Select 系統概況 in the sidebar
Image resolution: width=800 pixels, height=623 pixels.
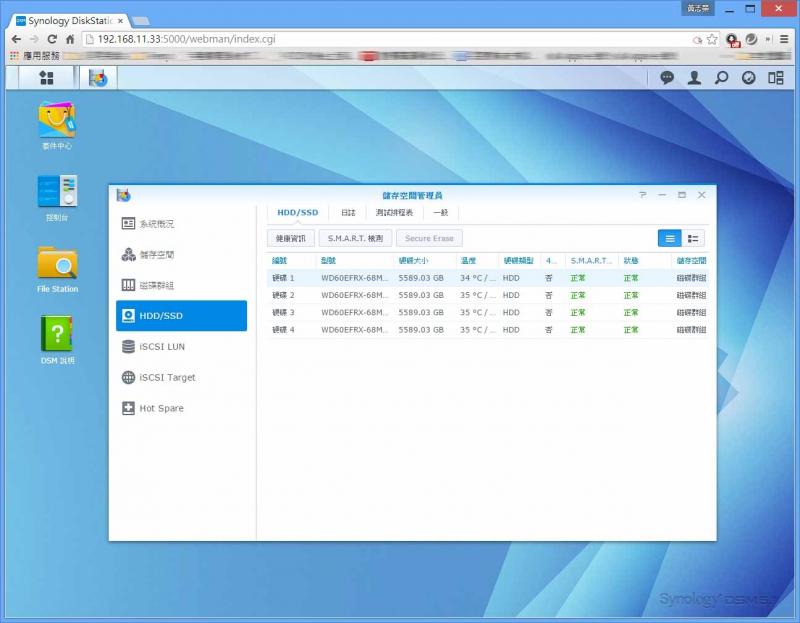tap(182, 223)
